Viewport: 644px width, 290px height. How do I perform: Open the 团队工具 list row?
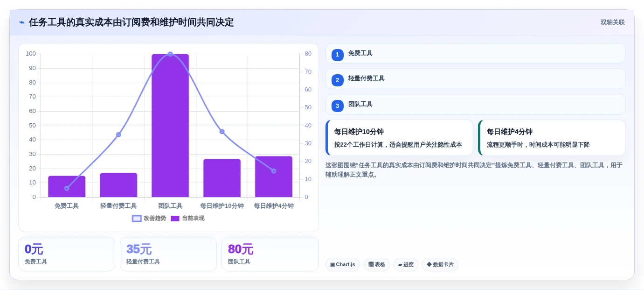pyautogui.click(x=475, y=104)
